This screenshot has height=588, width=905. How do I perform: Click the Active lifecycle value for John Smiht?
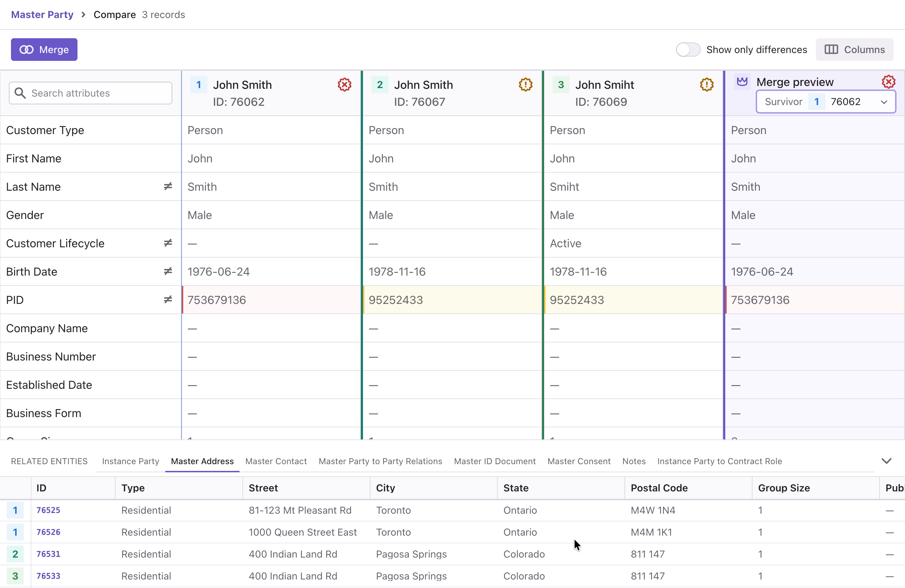coord(565,243)
